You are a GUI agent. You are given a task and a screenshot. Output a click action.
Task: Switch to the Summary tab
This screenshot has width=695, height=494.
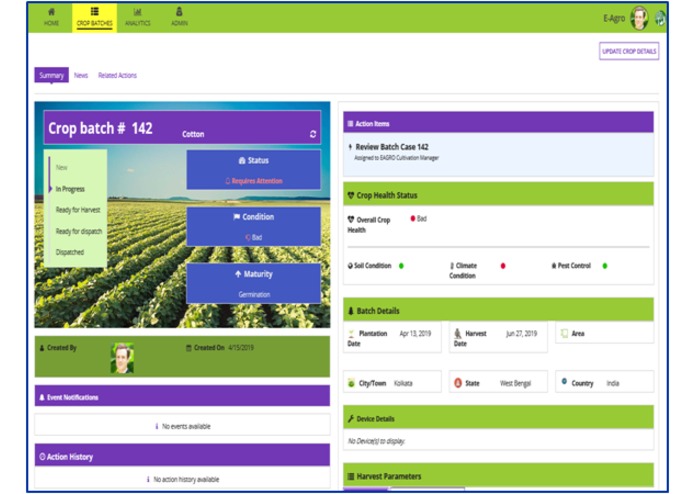pos(51,75)
